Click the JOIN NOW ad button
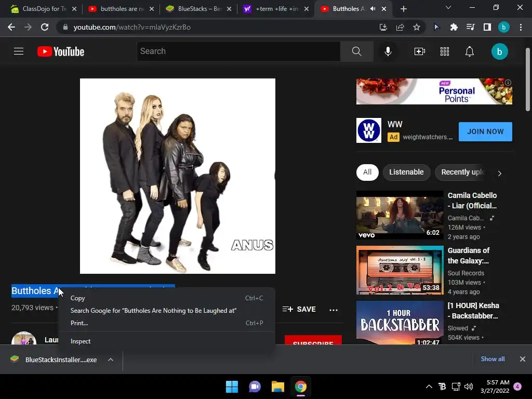The height and width of the screenshot is (399, 532). [x=485, y=131]
